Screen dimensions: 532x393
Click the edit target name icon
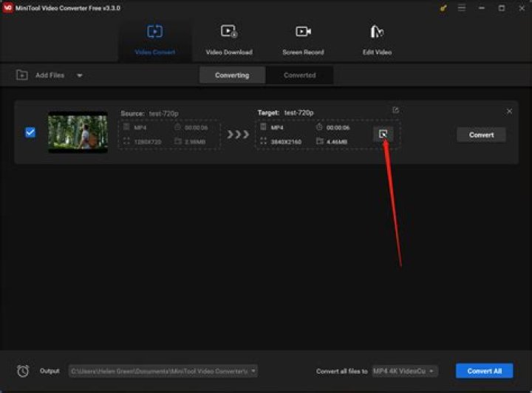click(x=395, y=110)
